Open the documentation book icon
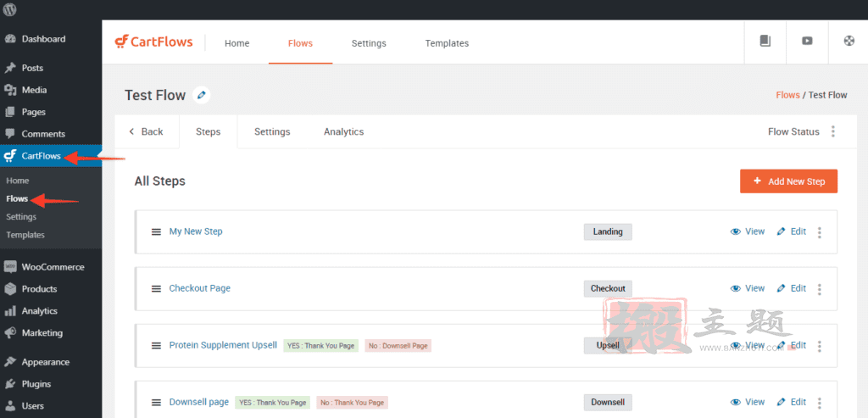The width and height of the screenshot is (868, 418). 765,41
